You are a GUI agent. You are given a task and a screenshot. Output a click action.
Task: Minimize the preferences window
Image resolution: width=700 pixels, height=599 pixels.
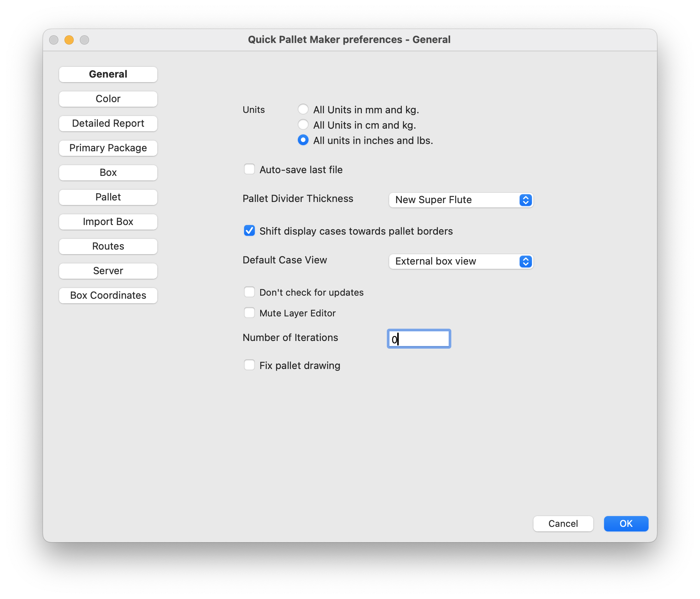(69, 40)
